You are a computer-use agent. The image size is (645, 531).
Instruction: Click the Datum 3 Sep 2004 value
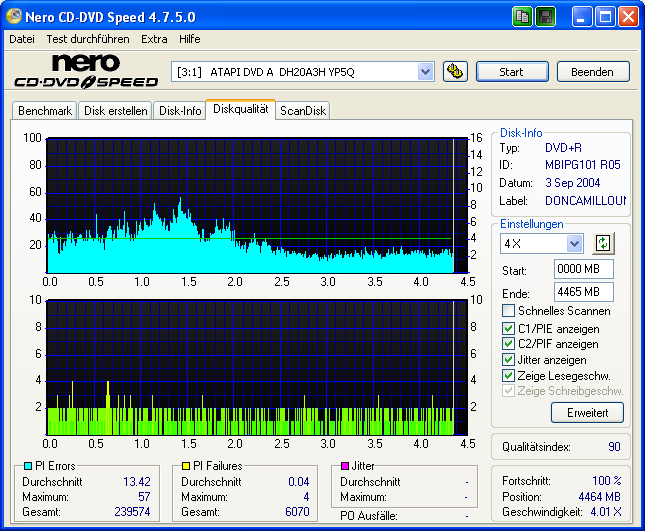point(573,183)
